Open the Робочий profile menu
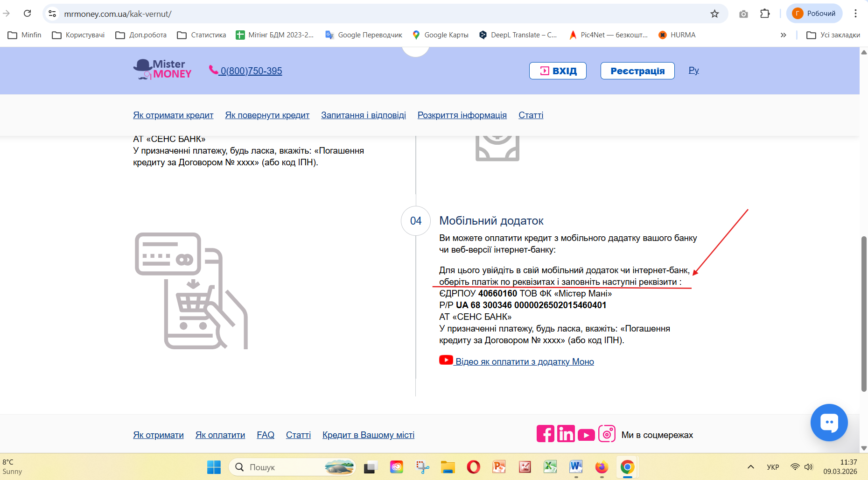The height and width of the screenshot is (480, 868). [x=814, y=14]
